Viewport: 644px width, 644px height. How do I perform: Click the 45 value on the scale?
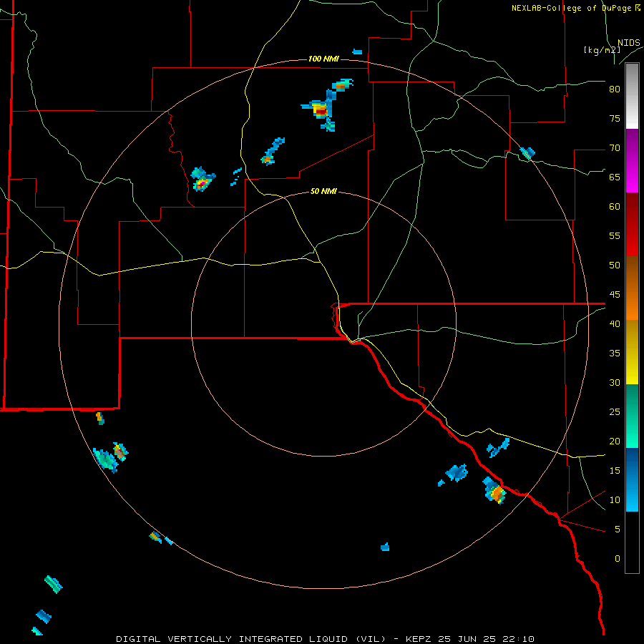coord(615,295)
